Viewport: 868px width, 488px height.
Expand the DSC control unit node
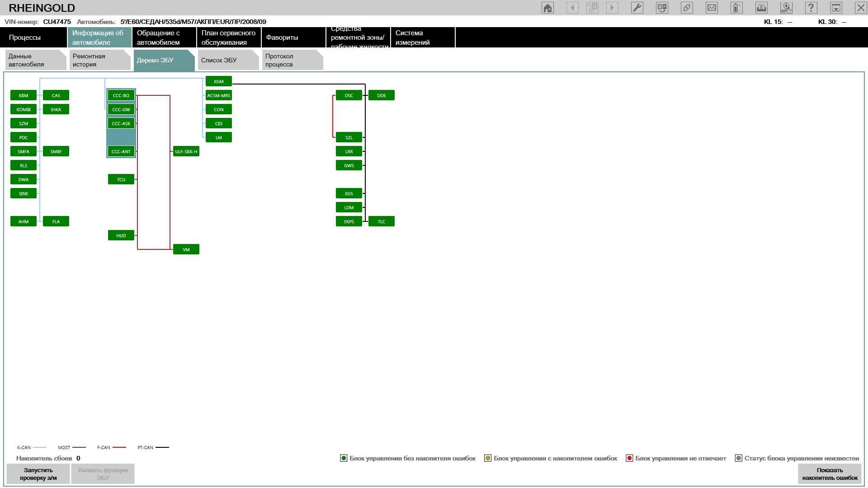coord(349,95)
